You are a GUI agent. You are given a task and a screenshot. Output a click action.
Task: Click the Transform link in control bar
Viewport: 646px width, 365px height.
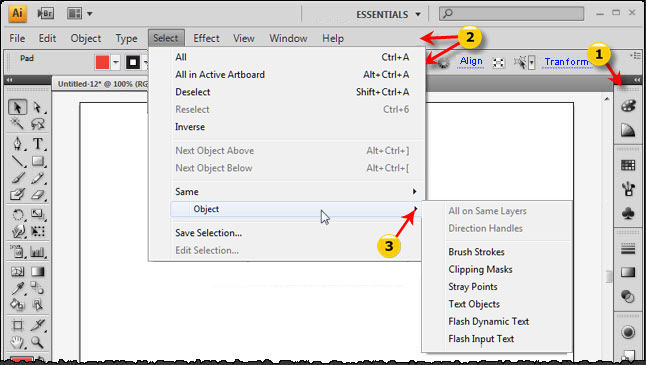coord(566,62)
